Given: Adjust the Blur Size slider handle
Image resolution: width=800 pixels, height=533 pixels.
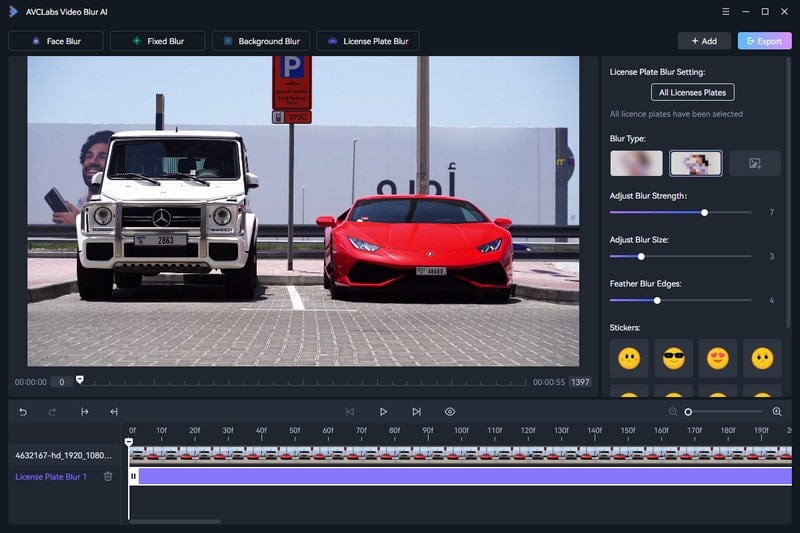Looking at the screenshot, I should 641,257.
